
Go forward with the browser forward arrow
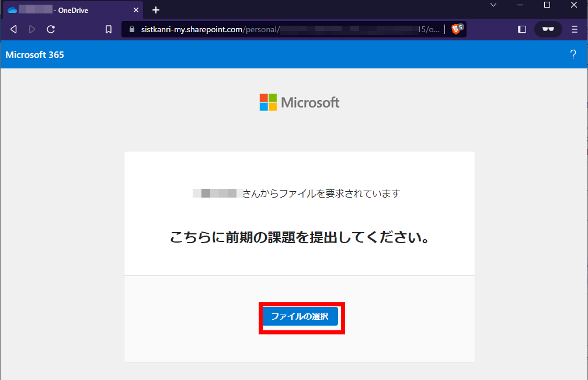click(x=32, y=29)
